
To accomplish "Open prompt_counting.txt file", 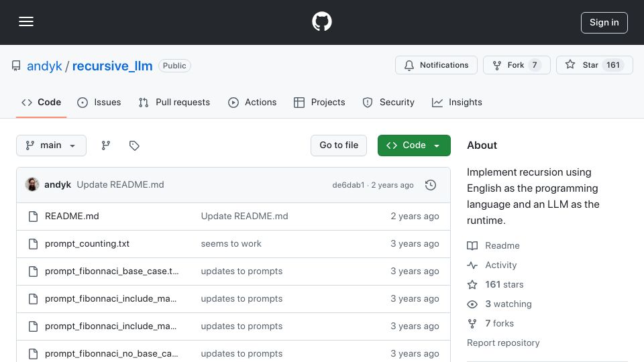I will 87,244.
